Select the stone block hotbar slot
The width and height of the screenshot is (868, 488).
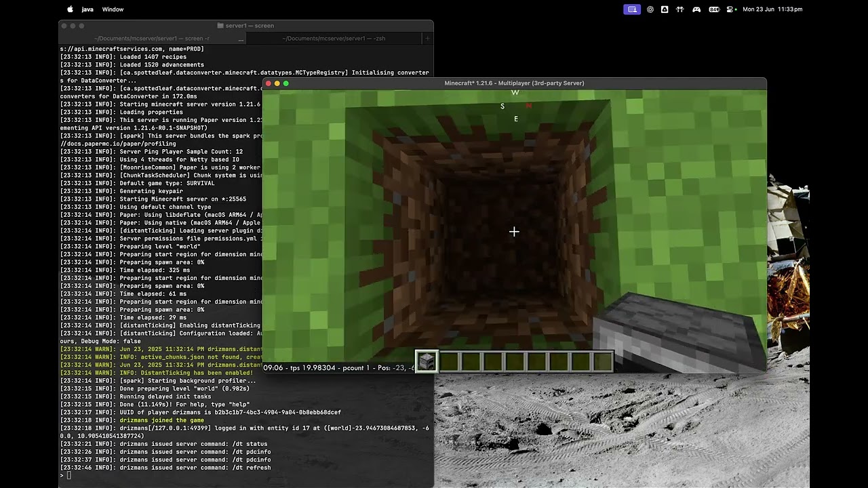click(x=427, y=362)
